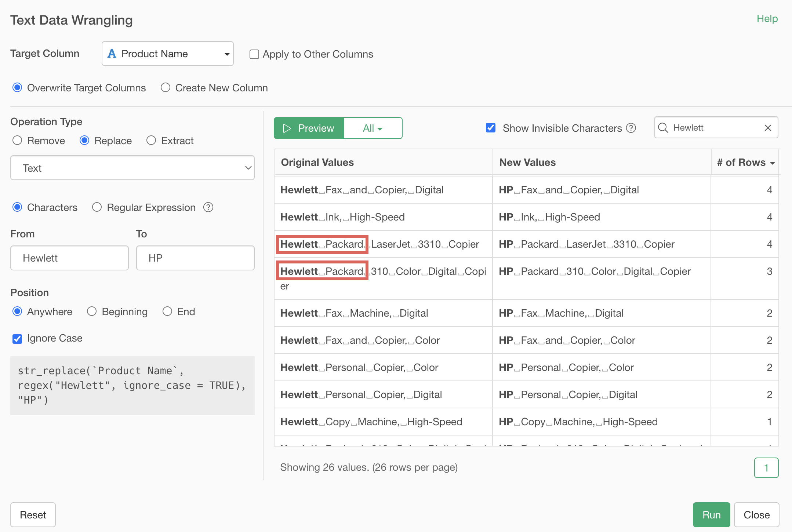Open the Help link
Image resolution: width=792 pixels, height=532 pixels.
[767, 19]
